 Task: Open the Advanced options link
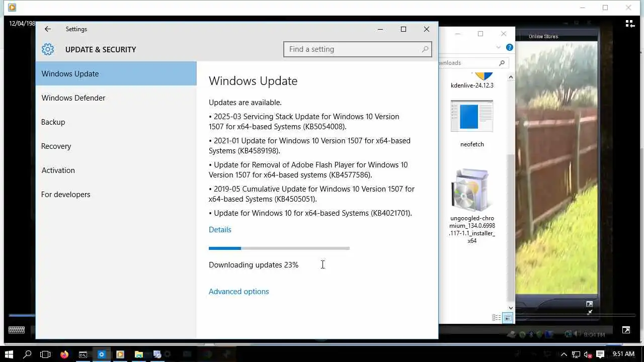click(238, 291)
